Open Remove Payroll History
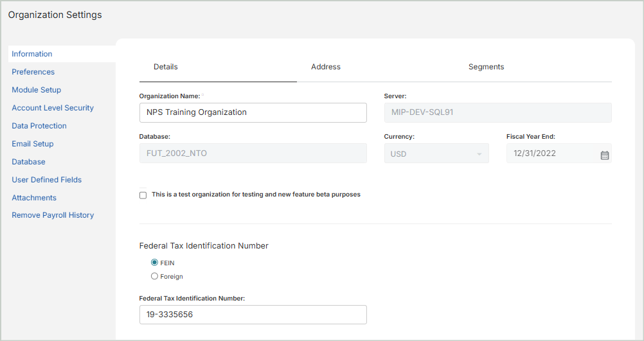The width and height of the screenshot is (644, 341). [x=53, y=215]
